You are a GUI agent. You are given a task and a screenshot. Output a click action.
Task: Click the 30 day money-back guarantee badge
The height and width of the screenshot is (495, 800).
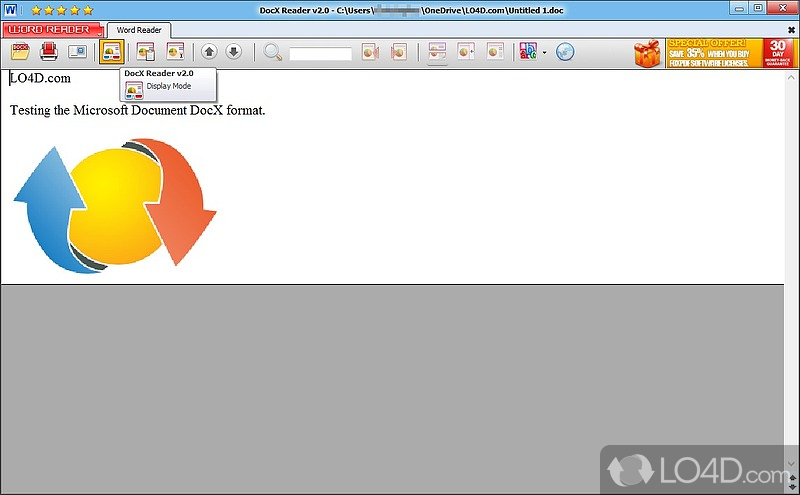pos(778,53)
